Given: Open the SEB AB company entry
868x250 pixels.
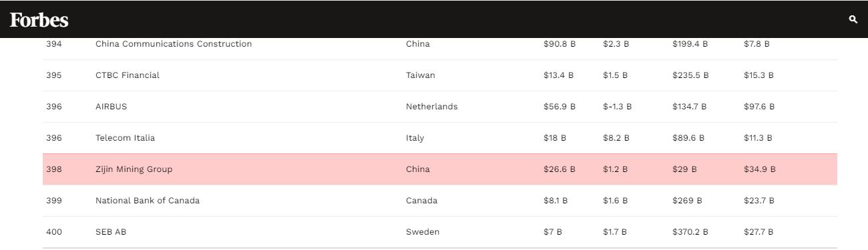Looking at the screenshot, I should 111,232.
